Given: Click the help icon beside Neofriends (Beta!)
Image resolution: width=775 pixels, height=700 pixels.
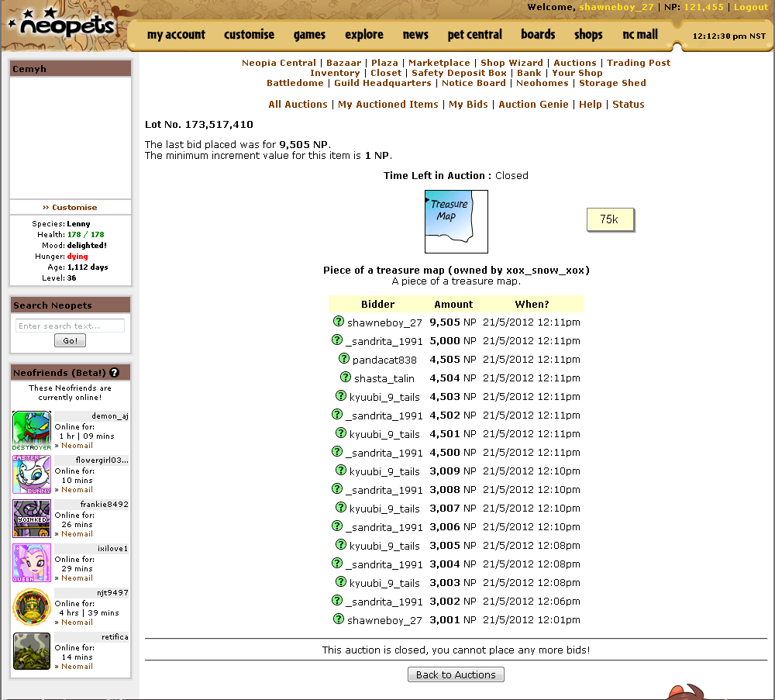Looking at the screenshot, I should click(114, 373).
